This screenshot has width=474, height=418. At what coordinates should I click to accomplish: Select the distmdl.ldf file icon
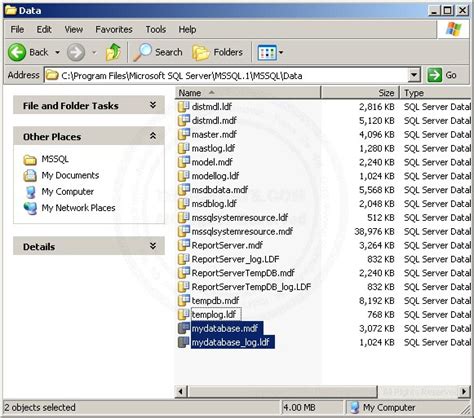click(x=184, y=106)
